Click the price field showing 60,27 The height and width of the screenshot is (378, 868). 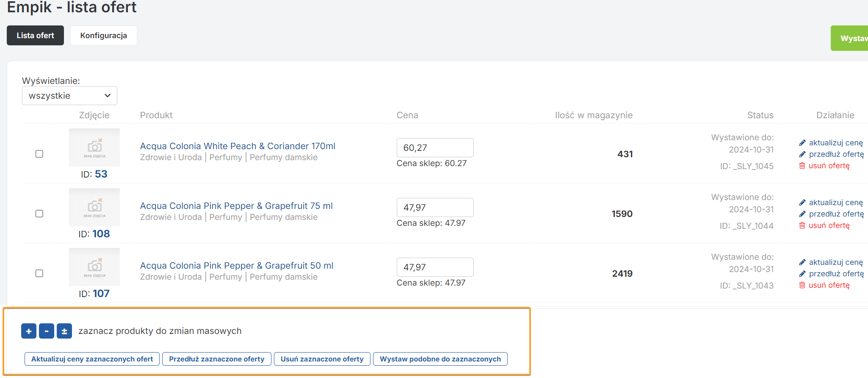(x=435, y=148)
